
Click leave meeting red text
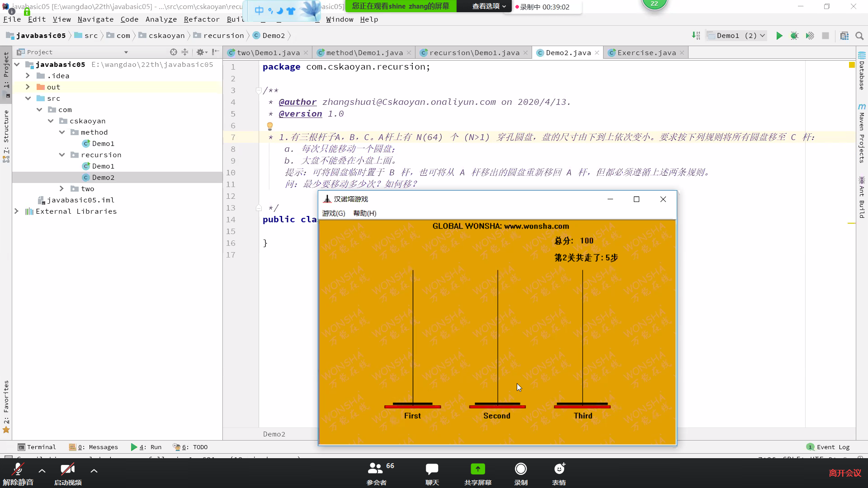coord(844,473)
